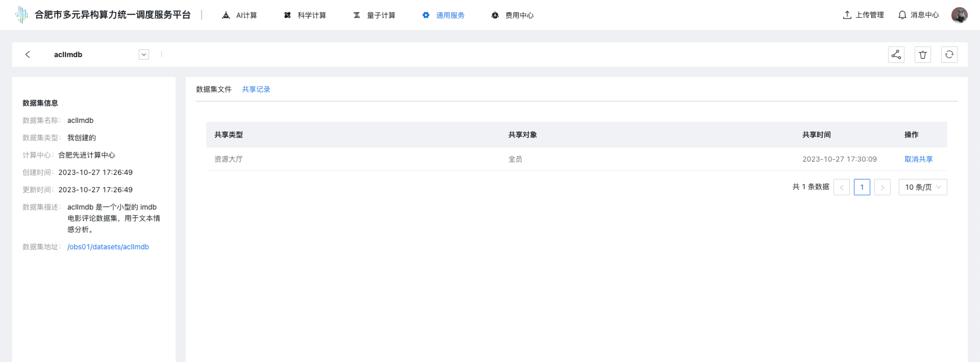This screenshot has height=362, width=980.
Task: Open the 量子计算 menu
Action: pyautogui.click(x=375, y=15)
